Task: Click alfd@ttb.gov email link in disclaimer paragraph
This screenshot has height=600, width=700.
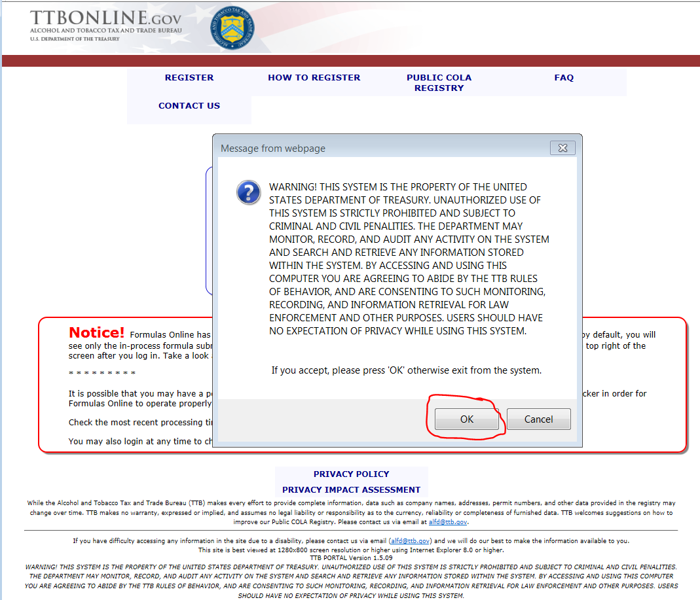Action: [x=448, y=522]
